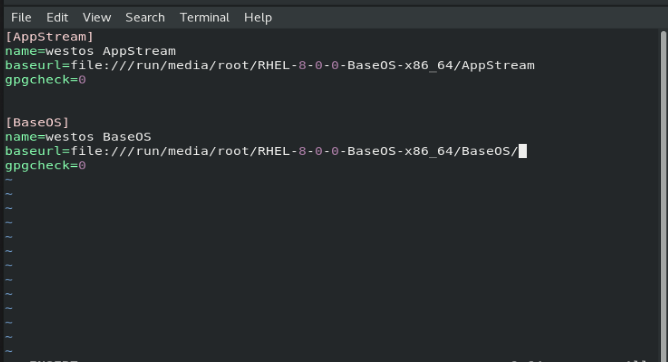Open the Terminal menu
Viewport: 668px width, 362px height.
point(204,17)
